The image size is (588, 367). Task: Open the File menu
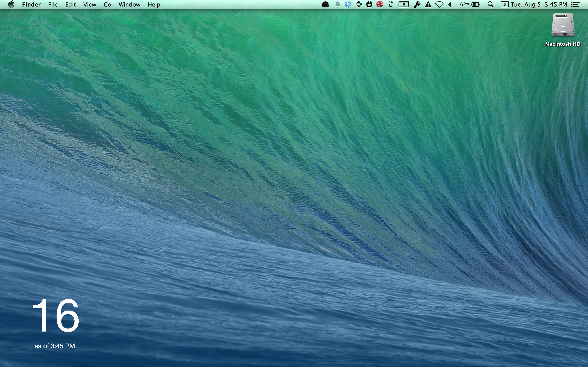pyautogui.click(x=53, y=4)
